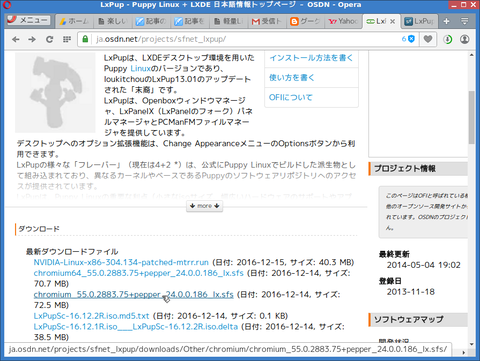
Task: Open the user account profile icon
Action: click(464, 39)
